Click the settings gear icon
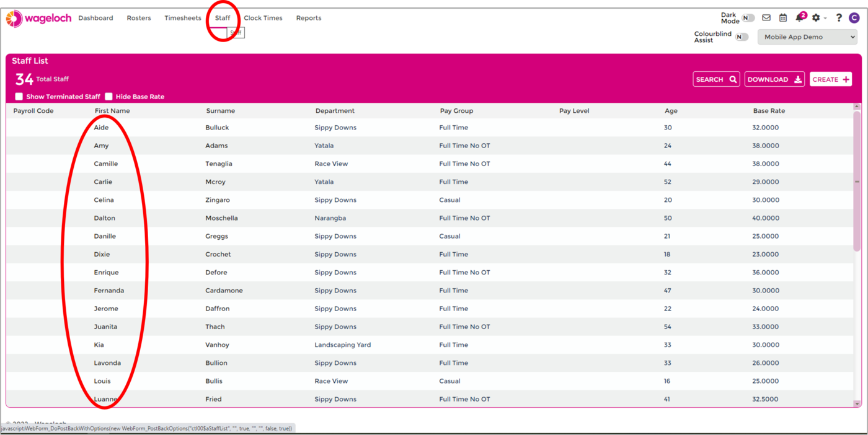This screenshot has width=868, height=435. [816, 18]
